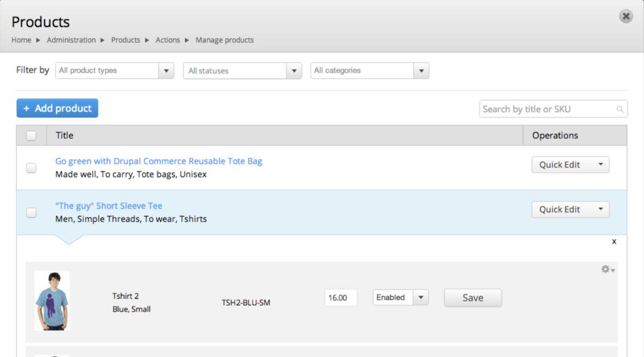Check the box for "The guy" Short Sleeve Tee
The width and height of the screenshot is (644, 357).
[x=31, y=212]
